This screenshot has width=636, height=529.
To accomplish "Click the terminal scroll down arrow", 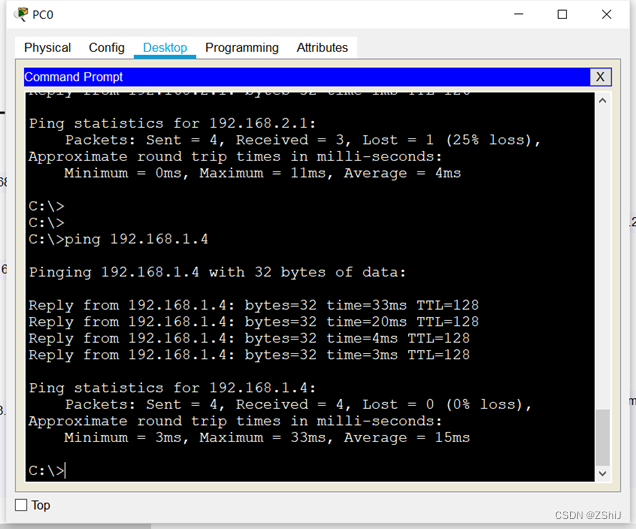I will pyautogui.click(x=603, y=473).
